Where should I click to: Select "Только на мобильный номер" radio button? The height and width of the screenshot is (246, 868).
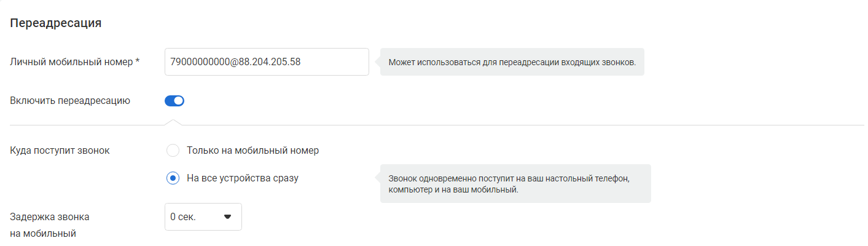(x=173, y=151)
